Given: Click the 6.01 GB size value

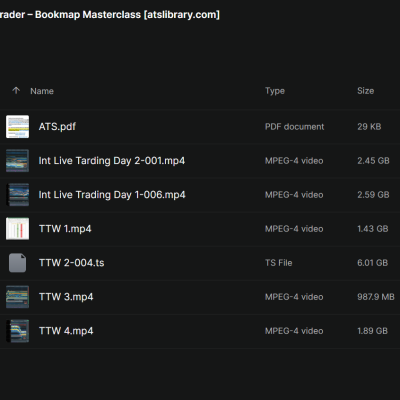Looking at the screenshot, I should pos(373,263).
